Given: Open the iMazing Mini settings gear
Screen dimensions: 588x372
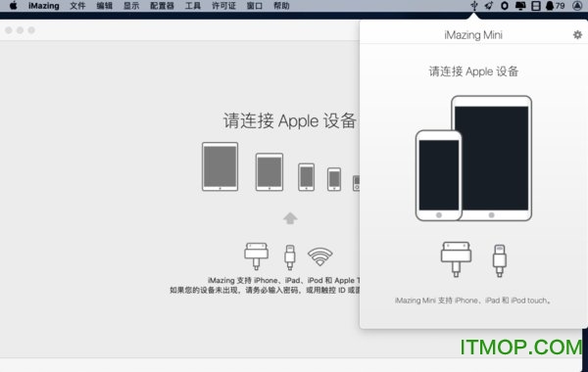Looking at the screenshot, I should click(x=577, y=35).
